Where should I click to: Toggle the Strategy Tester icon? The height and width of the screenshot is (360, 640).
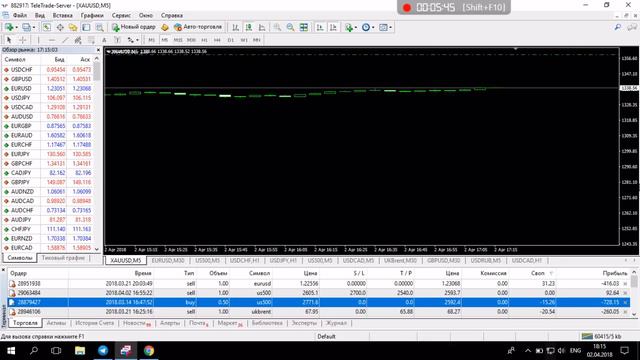coord(99,27)
